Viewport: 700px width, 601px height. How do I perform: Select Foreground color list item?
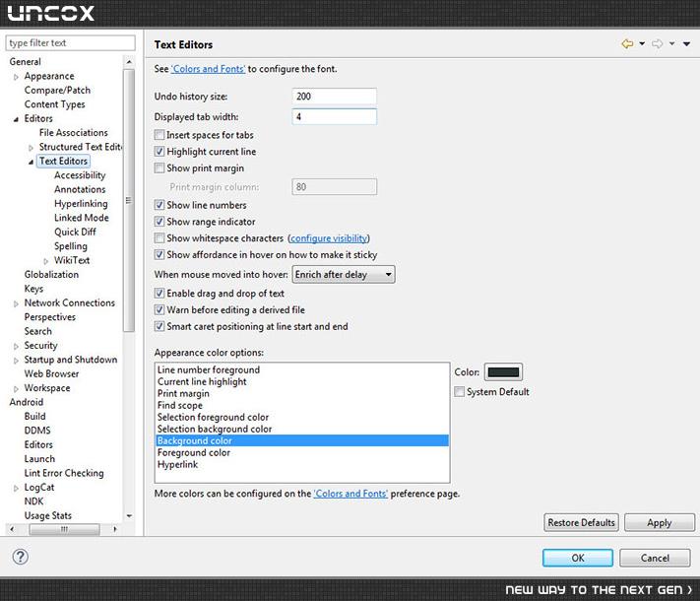pos(302,452)
